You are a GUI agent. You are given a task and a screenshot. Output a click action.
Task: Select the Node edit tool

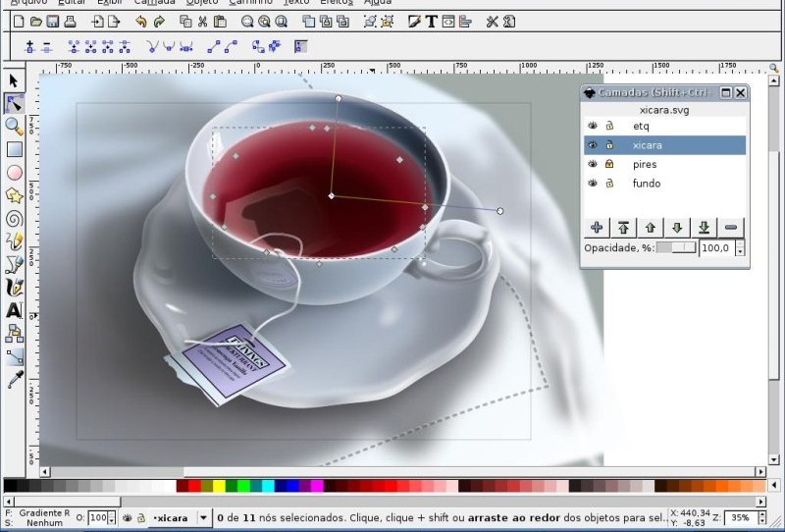click(x=14, y=104)
